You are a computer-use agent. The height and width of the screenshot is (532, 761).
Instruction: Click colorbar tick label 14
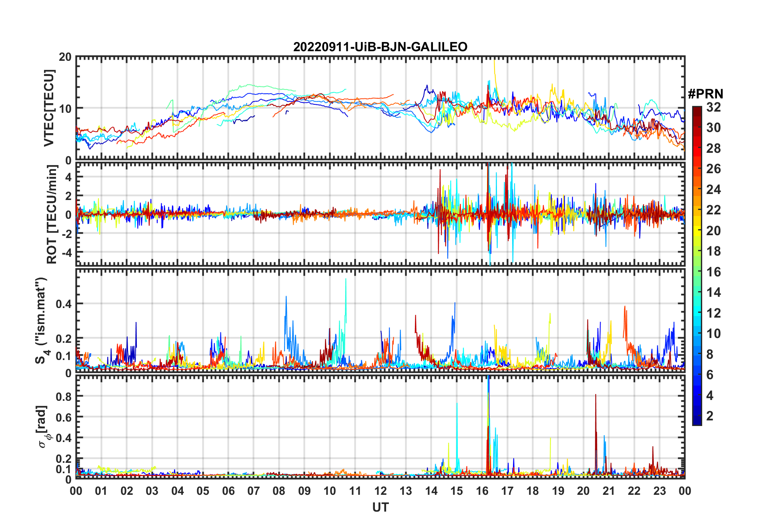pyautogui.click(x=713, y=292)
